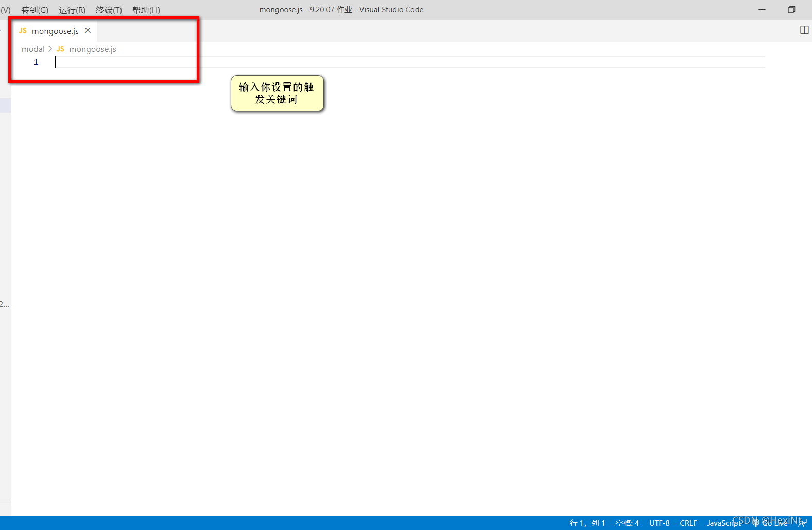Minimize the Visual Studio Code window
The height and width of the screenshot is (530, 812).
tap(762, 10)
